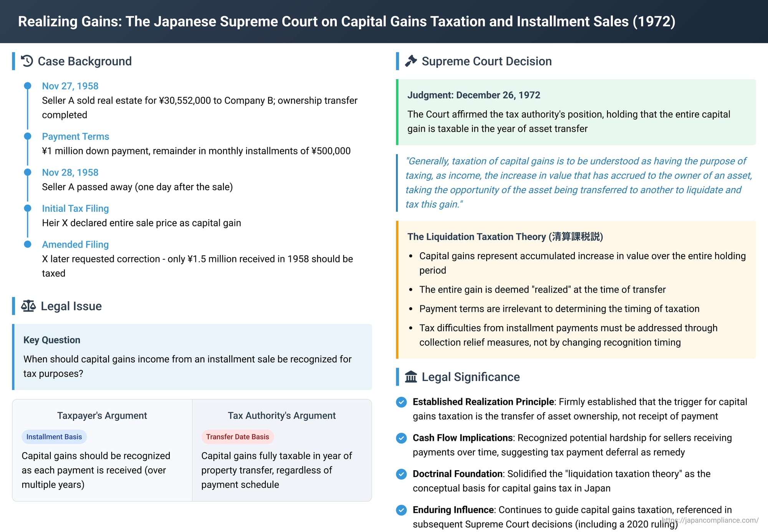Click the Key Question label

[52, 340]
